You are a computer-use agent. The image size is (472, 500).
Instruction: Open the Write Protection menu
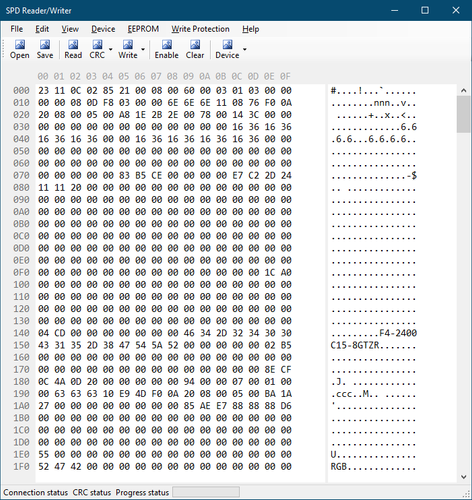point(200,29)
